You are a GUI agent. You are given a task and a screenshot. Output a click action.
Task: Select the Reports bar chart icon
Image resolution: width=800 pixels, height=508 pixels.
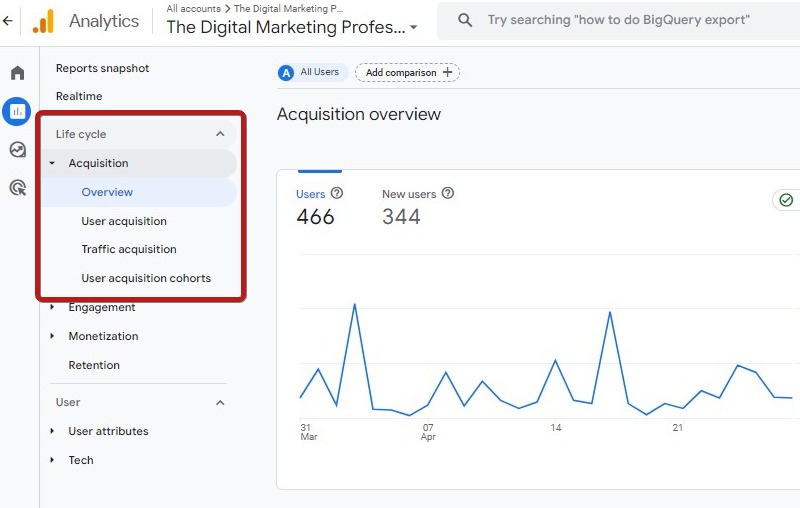(x=17, y=111)
